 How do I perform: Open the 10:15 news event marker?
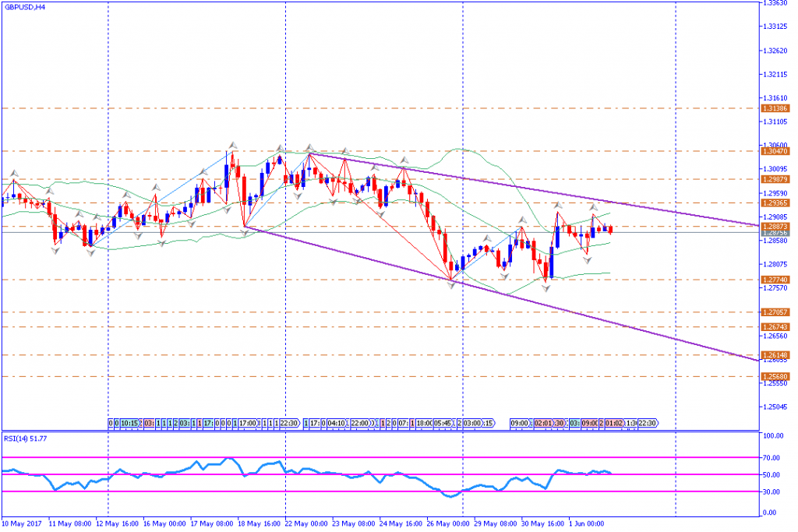coord(129,423)
